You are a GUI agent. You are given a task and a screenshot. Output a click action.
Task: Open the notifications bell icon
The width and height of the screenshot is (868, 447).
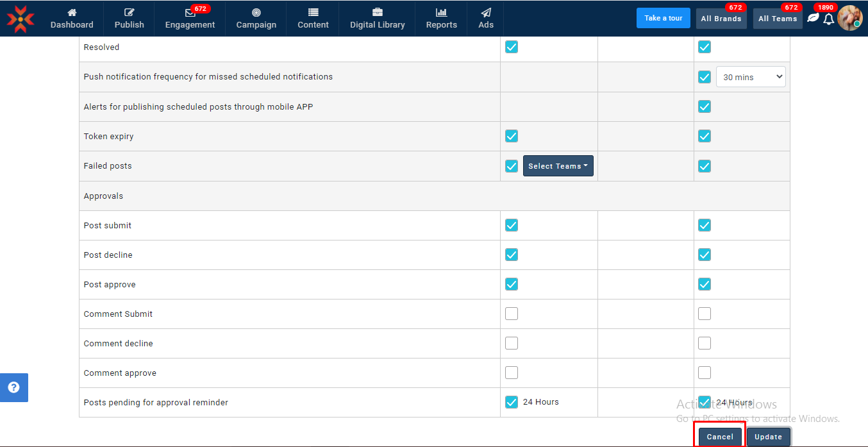[x=829, y=19]
